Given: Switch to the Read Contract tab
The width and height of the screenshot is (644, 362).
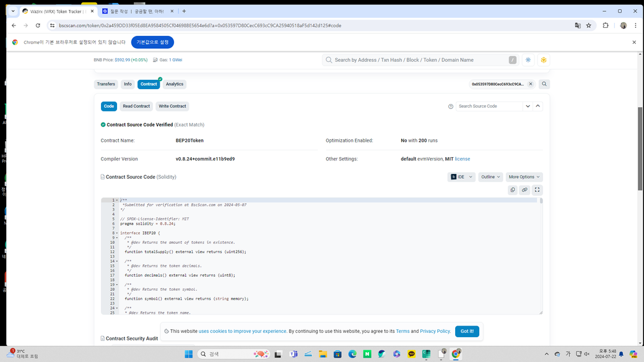Looking at the screenshot, I should click(136, 106).
